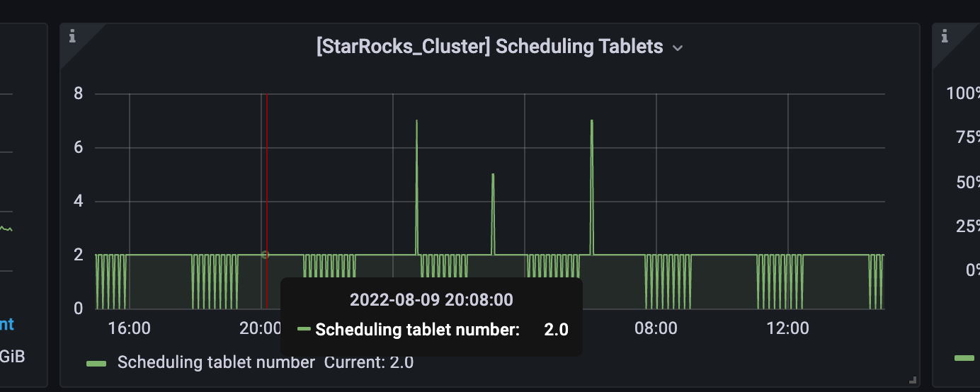The height and width of the screenshot is (392, 980).
Task: Click green legend swatch for Scheduling tablet number
Action: coord(96,363)
